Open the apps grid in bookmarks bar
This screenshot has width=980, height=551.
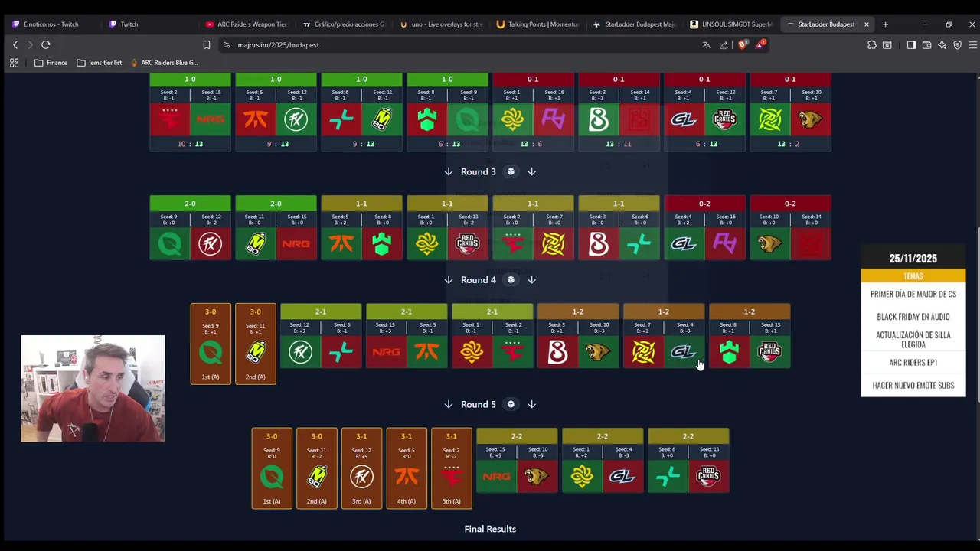point(14,63)
